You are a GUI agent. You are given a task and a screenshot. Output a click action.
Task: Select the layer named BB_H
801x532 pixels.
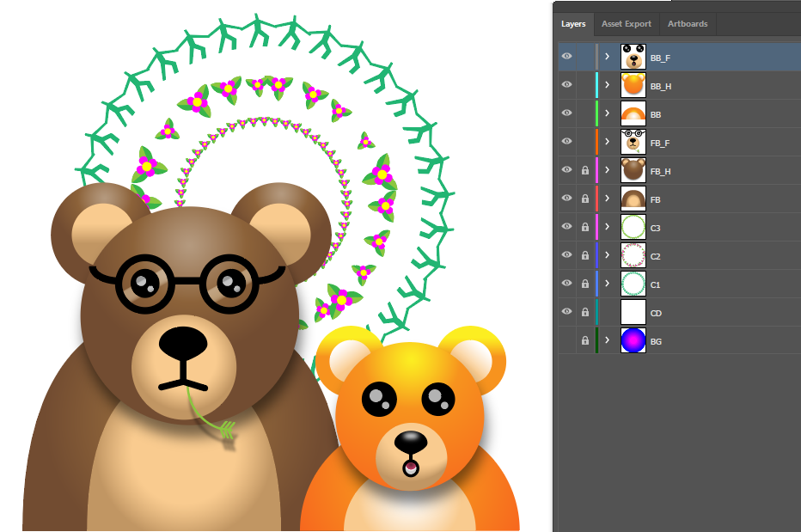coord(661,86)
